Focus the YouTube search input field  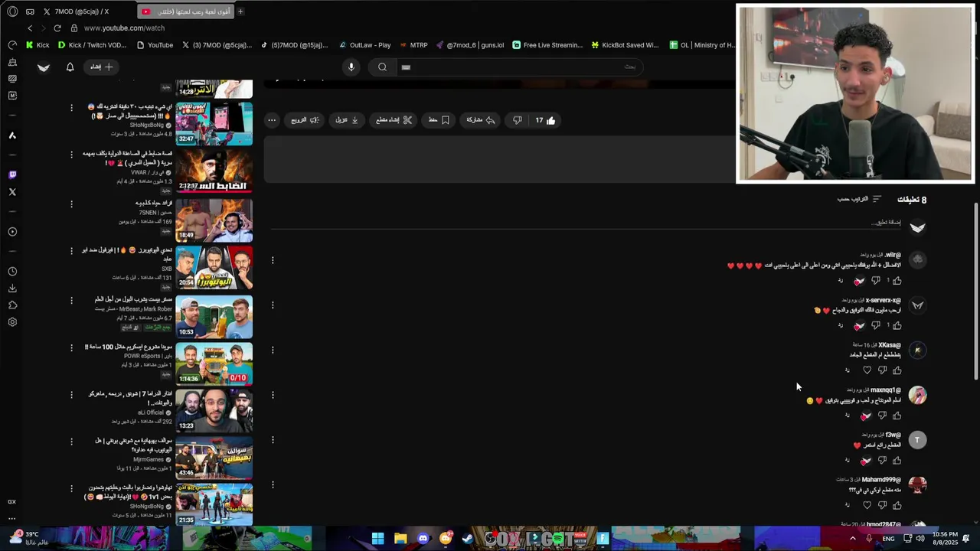tap(521, 67)
